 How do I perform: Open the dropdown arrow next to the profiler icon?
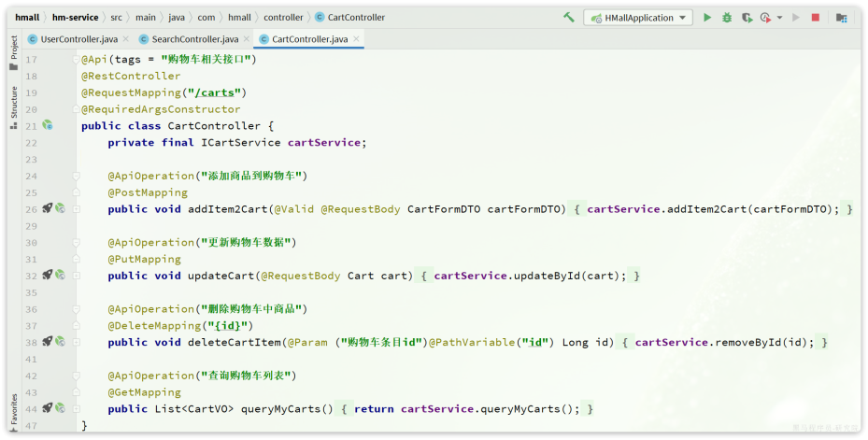point(780,18)
